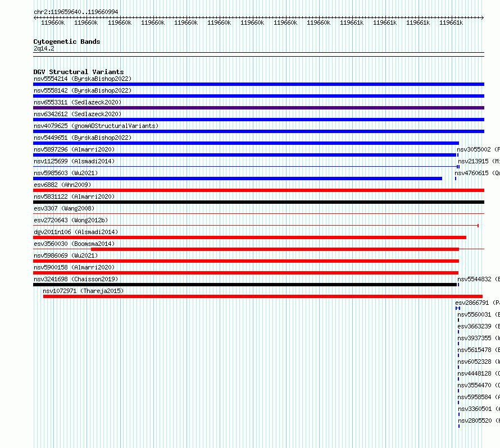Click the nsv2805520 label
The width and height of the screenshot is (500, 448).
click(x=479, y=420)
